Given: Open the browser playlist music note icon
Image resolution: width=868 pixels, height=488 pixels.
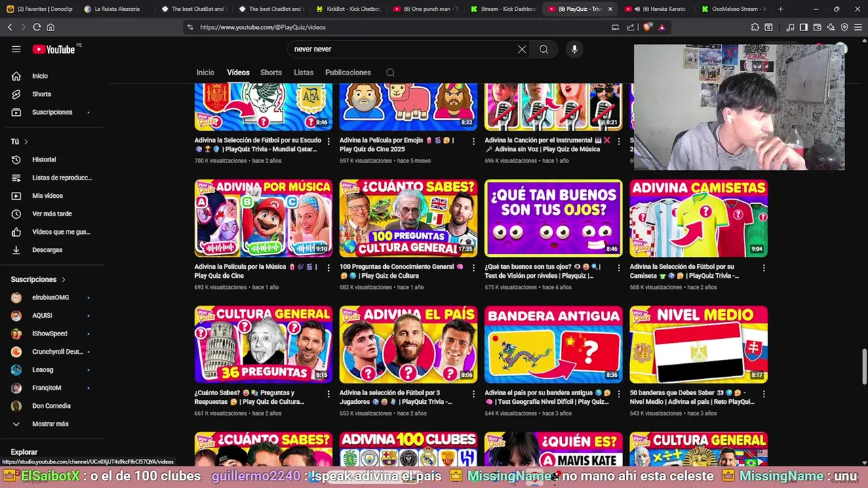Looking at the screenshot, I should [790, 27].
